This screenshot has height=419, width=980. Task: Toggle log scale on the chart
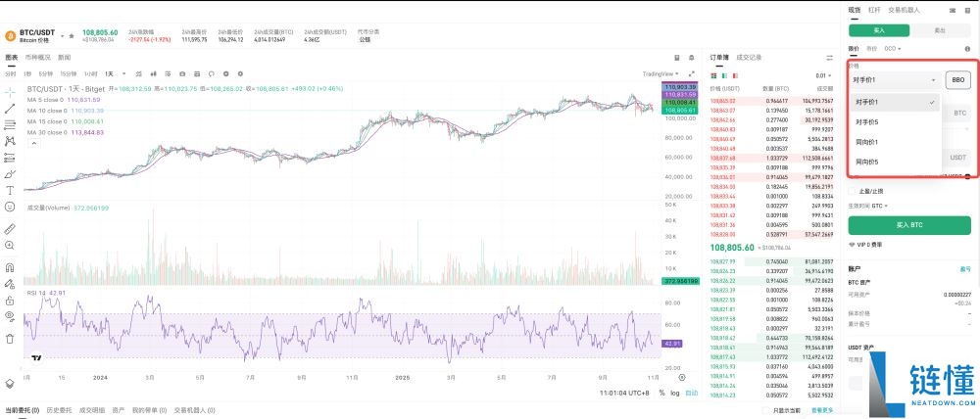click(x=674, y=393)
